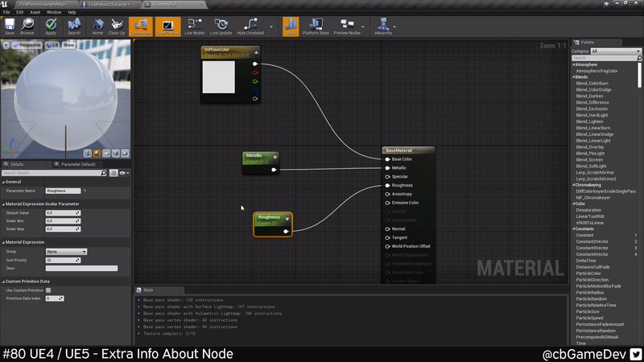
Task: Click the DiffuseColor node white color preview
Action: [218, 77]
